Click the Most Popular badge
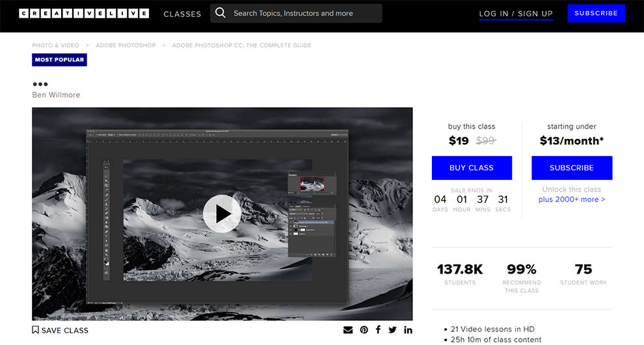The height and width of the screenshot is (345, 644). click(60, 60)
